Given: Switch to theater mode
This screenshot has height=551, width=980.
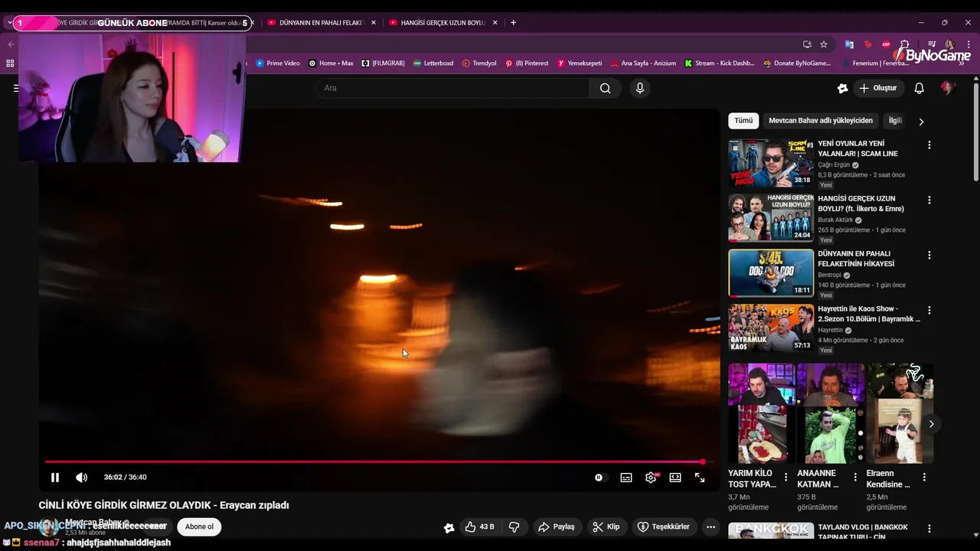Looking at the screenshot, I should (675, 478).
